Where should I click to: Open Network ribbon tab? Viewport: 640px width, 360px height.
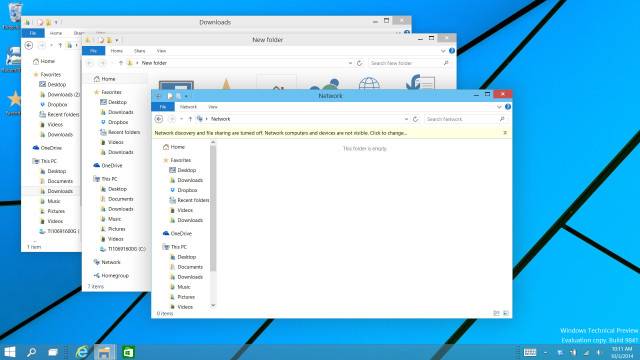(x=188, y=107)
